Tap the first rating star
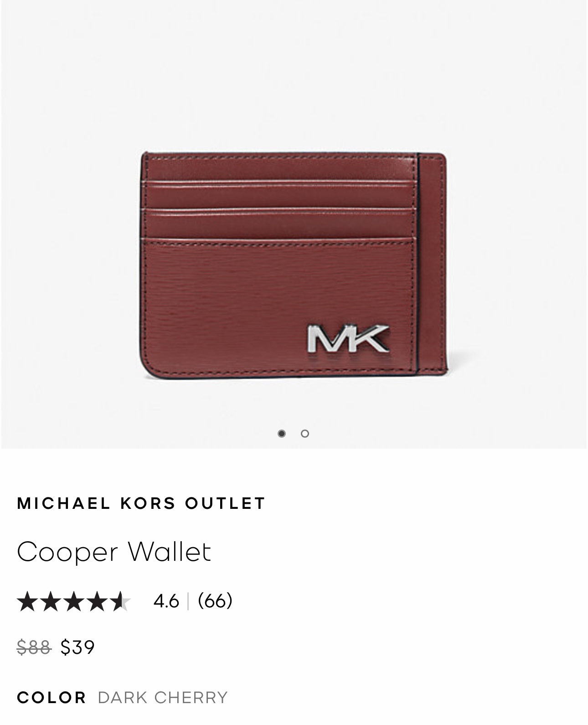Viewport: 588px width, 725px height. (x=27, y=601)
